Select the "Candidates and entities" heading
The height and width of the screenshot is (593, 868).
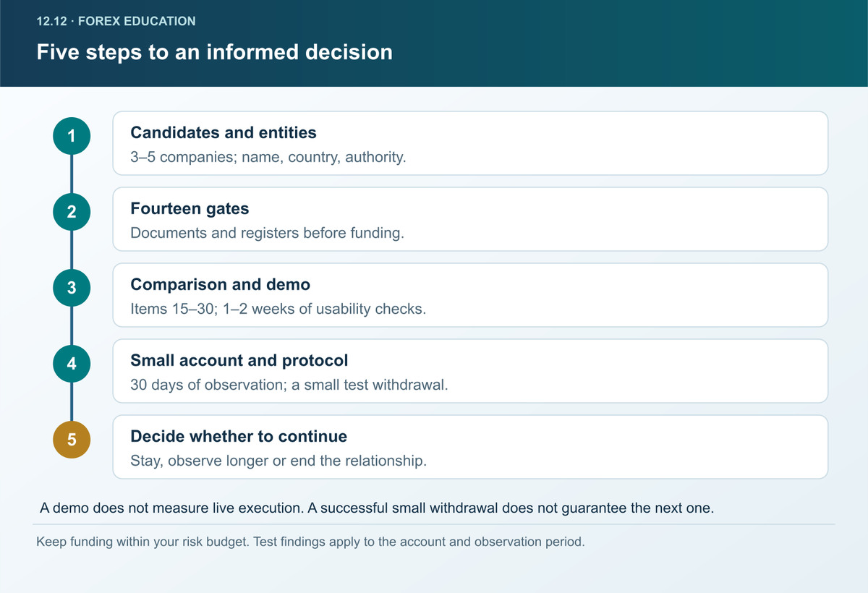pos(224,132)
